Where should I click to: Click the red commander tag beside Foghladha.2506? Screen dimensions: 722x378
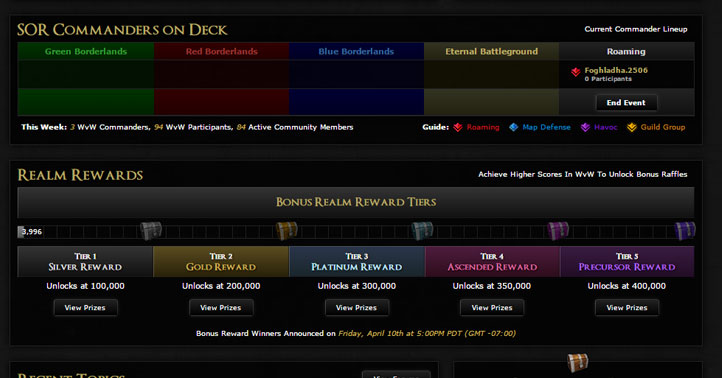(x=576, y=72)
